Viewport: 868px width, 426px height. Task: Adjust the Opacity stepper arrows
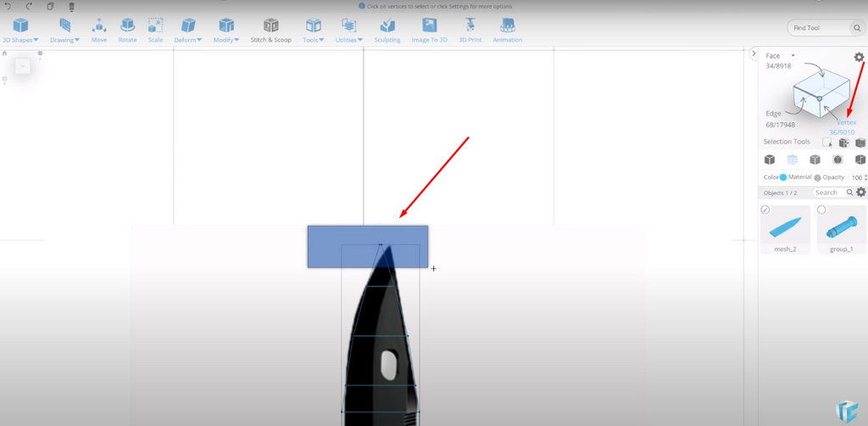[865, 178]
